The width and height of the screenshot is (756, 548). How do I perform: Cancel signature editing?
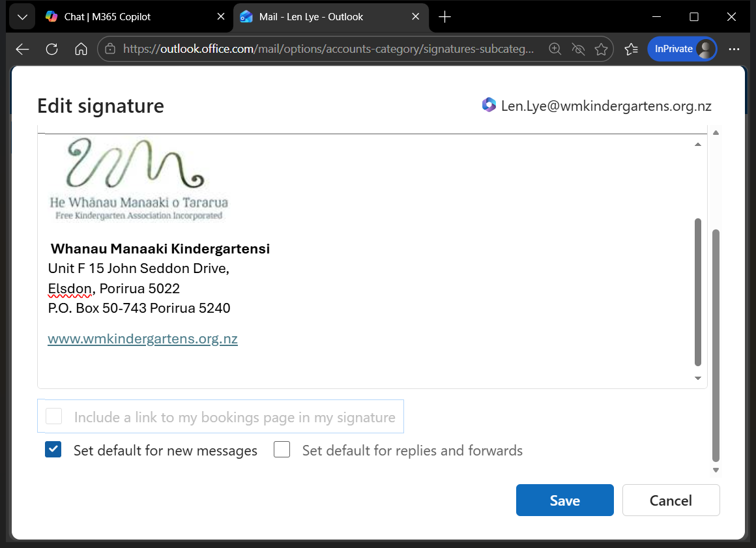671,500
